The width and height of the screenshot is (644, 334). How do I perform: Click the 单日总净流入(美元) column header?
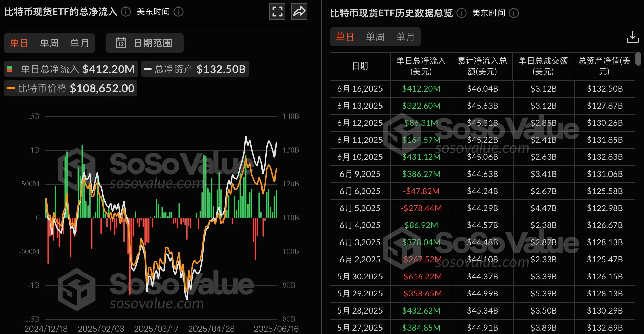[x=421, y=66]
